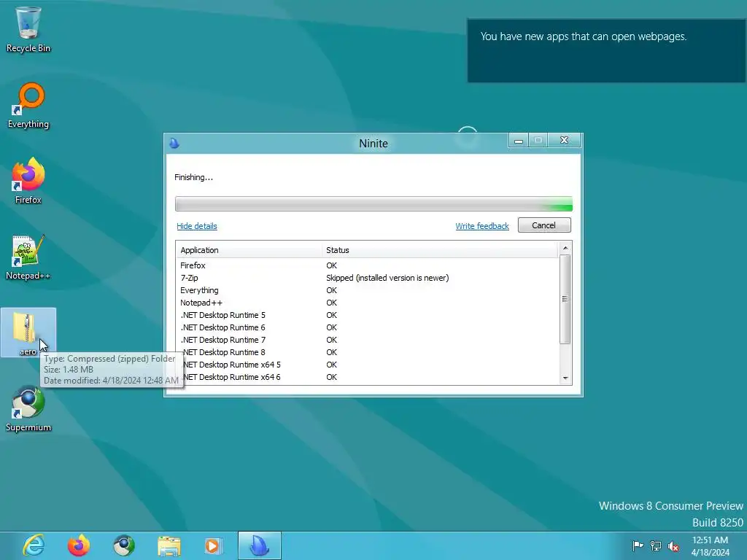
Task: Click the Ninite icon in the title bar
Action: (174, 143)
